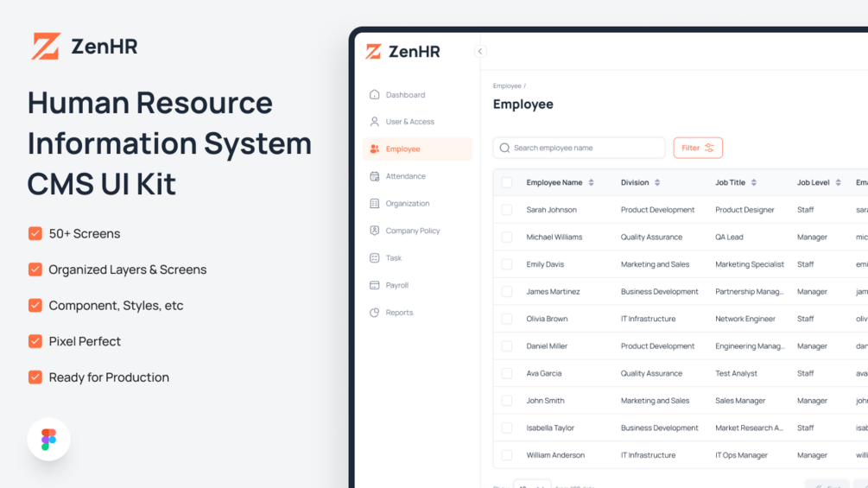The height and width of the screenshot is (488, 868).
Task: Open the Organization menu item
Action: point(417,204)
